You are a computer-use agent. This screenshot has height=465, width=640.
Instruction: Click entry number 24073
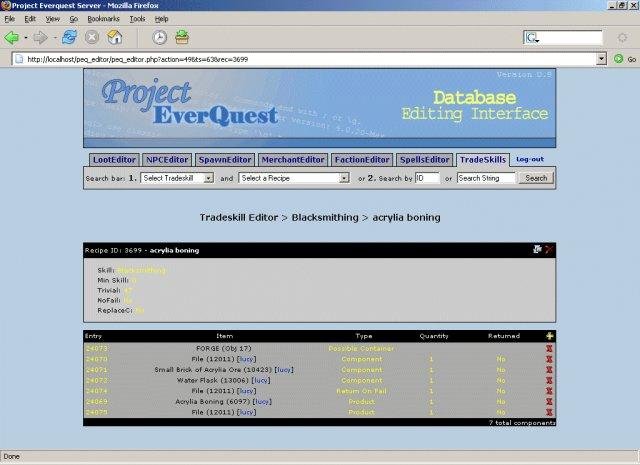point(96,349)
